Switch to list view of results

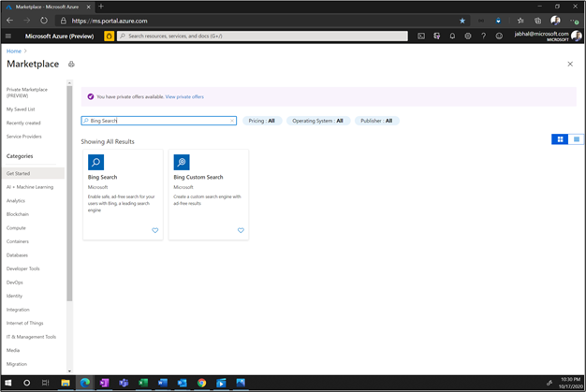click(577, 139)
